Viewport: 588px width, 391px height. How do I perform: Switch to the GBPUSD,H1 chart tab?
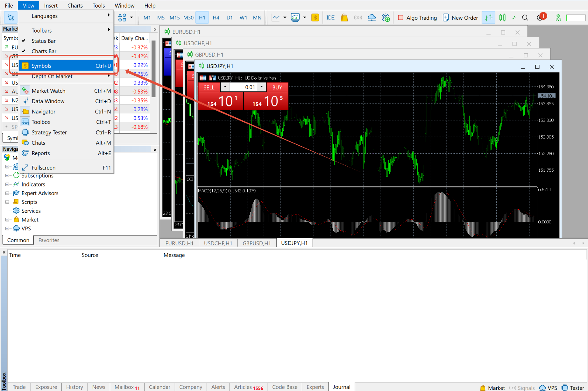pos(257,243)
